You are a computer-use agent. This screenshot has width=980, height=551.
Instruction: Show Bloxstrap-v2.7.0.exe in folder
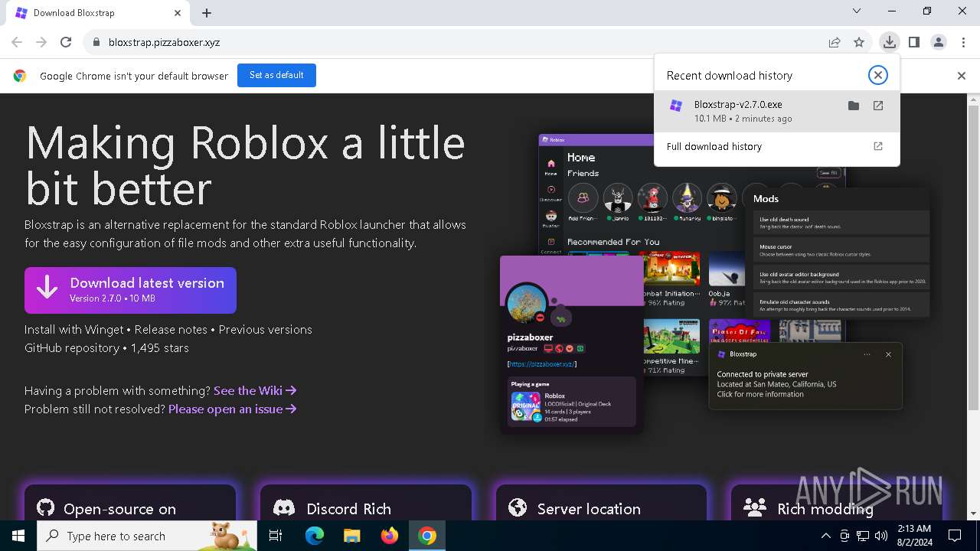854,106
